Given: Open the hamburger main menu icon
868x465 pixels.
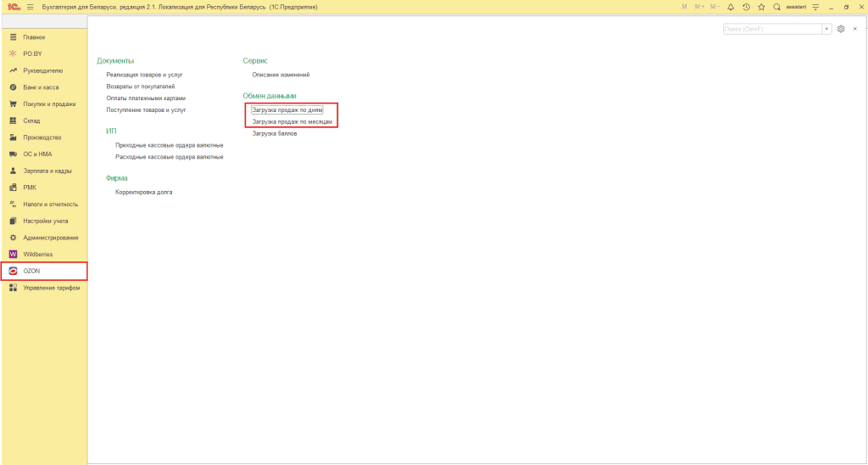Looking at the screenshot, I should (x=30, y=7).
